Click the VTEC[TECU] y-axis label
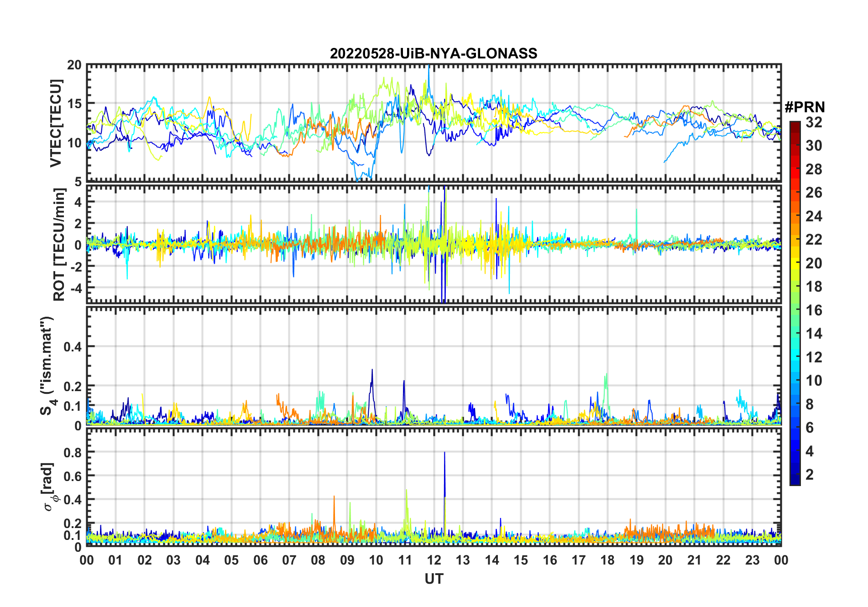The width and height of the screenshot is (868, 607). (56, 123)
